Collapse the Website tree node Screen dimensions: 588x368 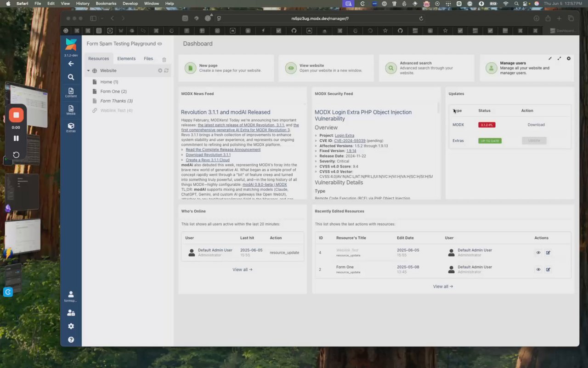(88, 71)
